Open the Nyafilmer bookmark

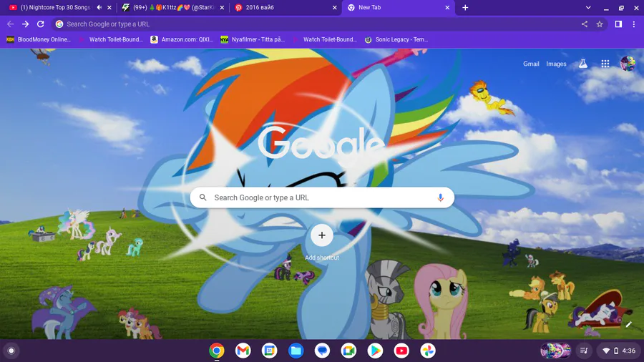(x=253, y=39)
